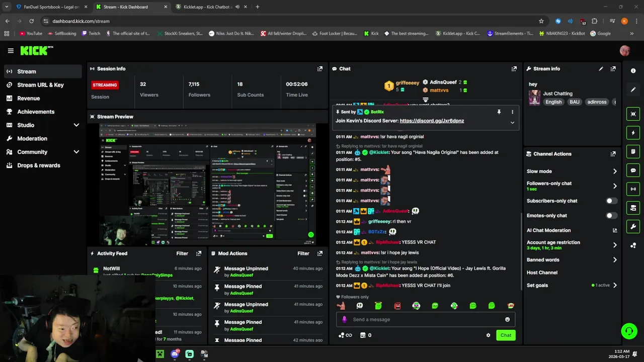Viewport: 644px width, 362px height.
Task: Open pinned message three-dot options
Action: click(512, 112)
